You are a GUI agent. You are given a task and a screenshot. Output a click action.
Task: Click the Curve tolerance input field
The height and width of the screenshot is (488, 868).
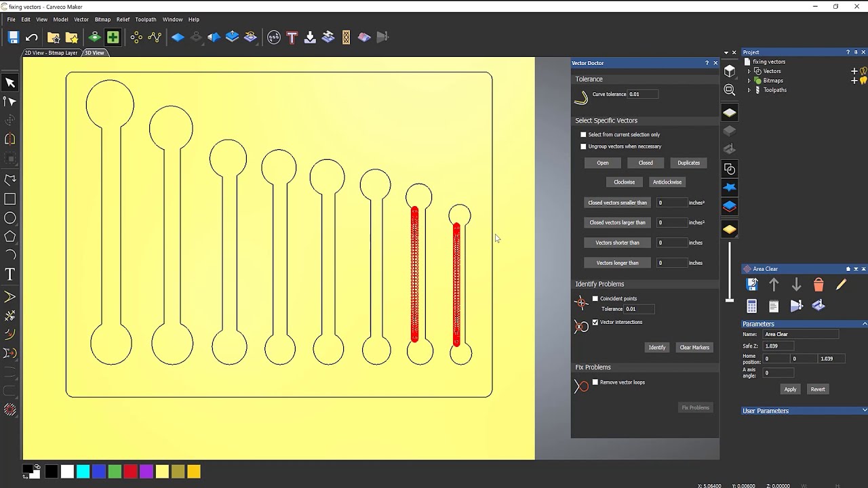click(642, 94)
